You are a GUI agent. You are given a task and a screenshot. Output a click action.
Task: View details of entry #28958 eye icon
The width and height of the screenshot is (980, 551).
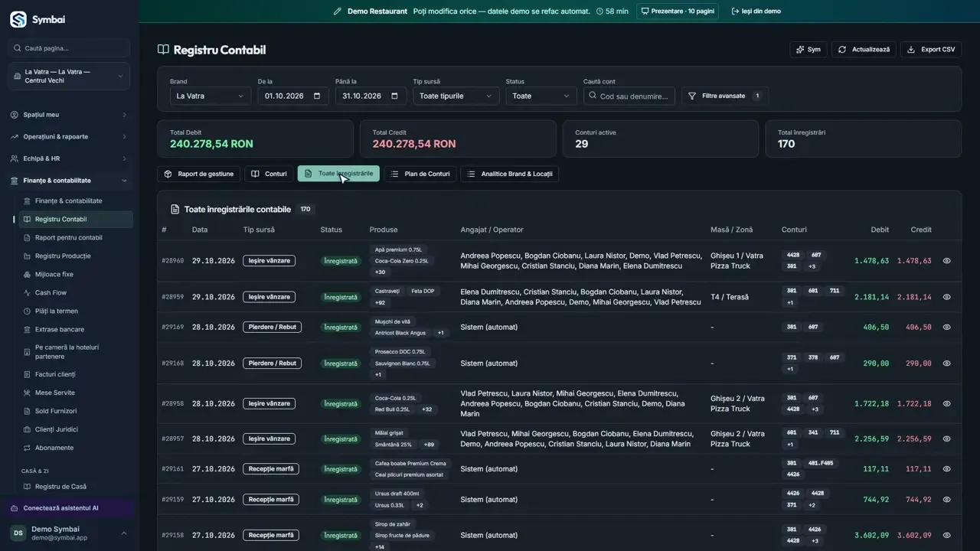(946, 403)
